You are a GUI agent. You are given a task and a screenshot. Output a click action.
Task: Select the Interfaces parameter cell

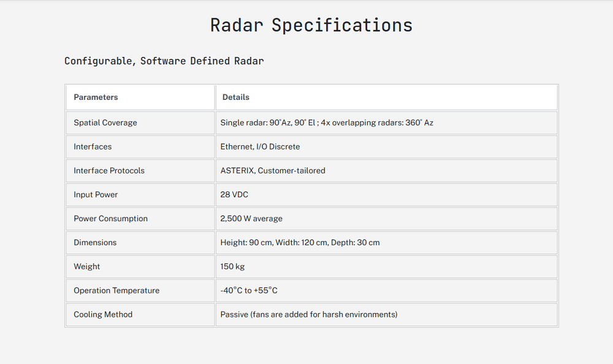tap(93, 146)
